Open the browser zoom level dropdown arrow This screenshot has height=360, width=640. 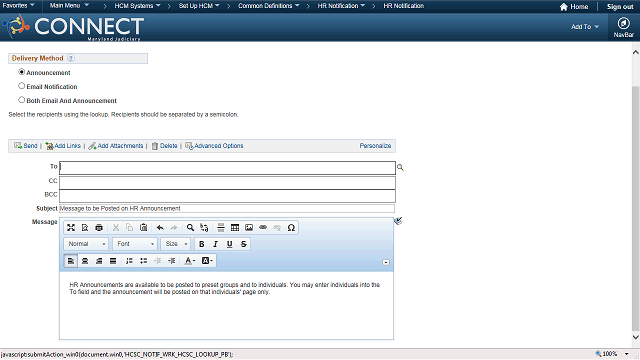pyautogui.click(x=627, y=354)
